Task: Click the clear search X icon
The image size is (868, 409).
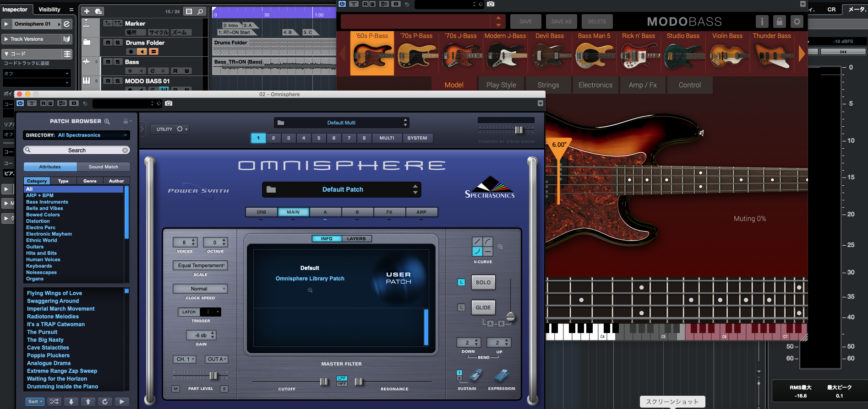Action: (x=125, y=150)
